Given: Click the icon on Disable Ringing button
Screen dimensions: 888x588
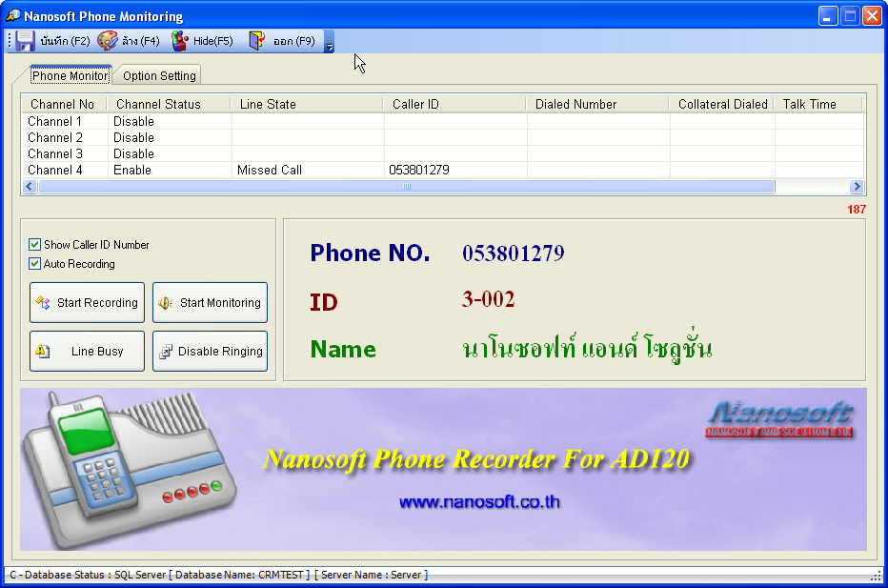Looking at the screenshot, I should coord(166,352).
